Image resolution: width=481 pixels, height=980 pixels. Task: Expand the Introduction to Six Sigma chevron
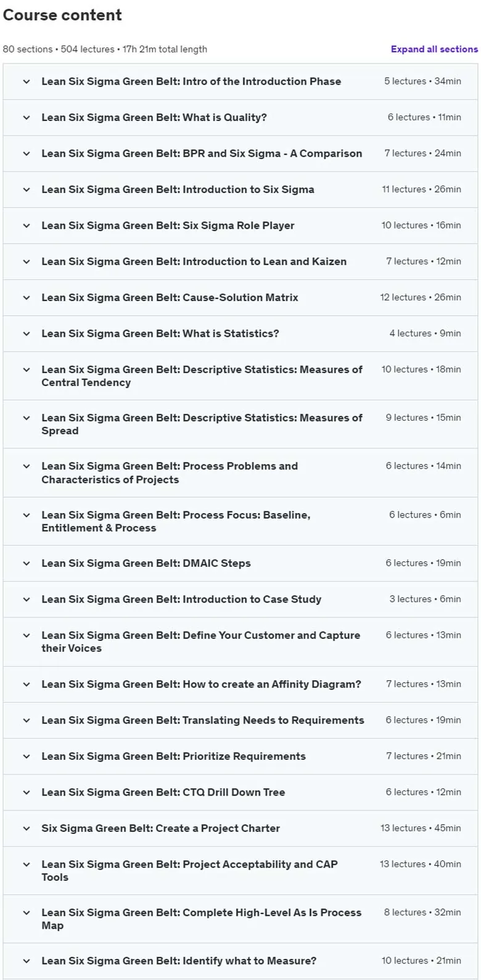26,189
